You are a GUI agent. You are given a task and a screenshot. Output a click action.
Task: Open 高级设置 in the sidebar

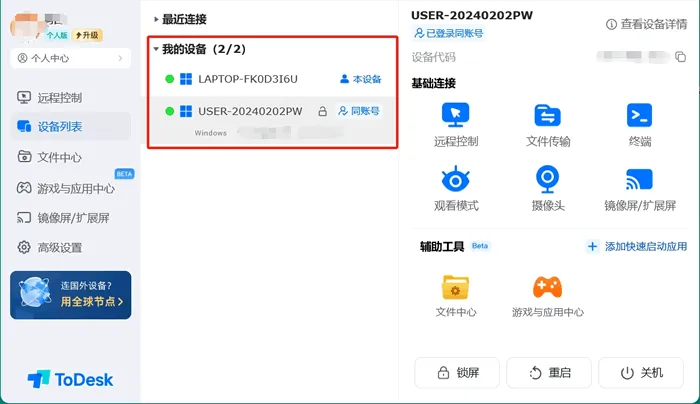point(71,247)
